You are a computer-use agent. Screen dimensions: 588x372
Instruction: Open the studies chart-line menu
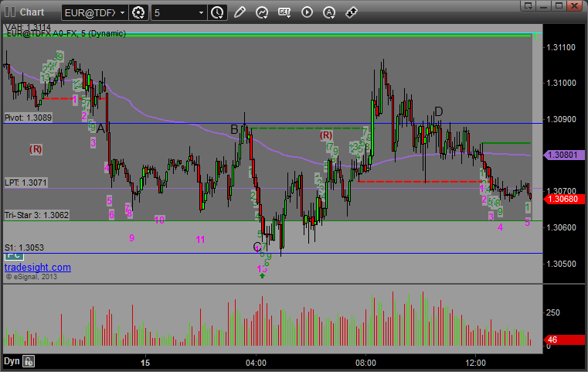tap(262, 12)
